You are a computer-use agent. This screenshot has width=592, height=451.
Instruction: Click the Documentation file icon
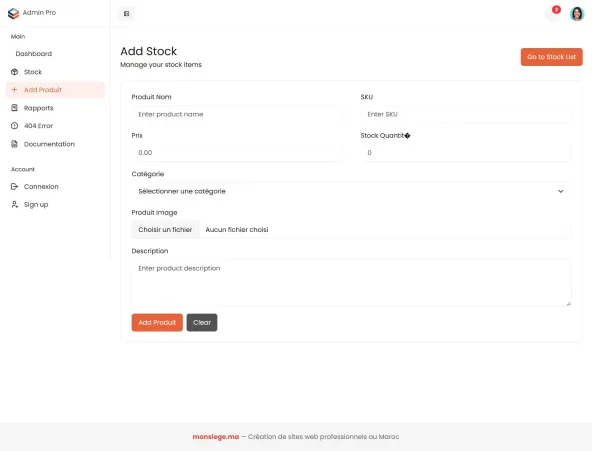(x=14, y=144)
